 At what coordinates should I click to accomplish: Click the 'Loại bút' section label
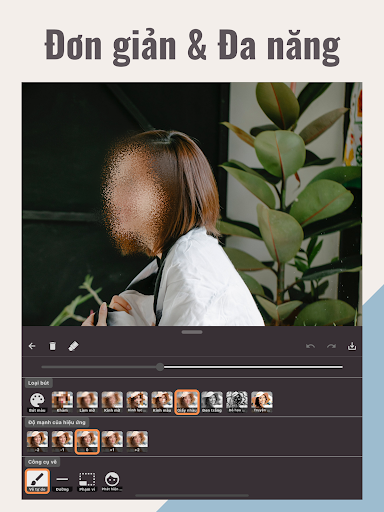[x=38, y=383]
